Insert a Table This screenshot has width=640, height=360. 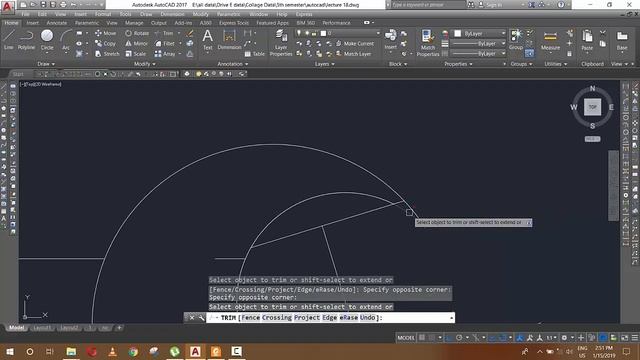click(x=254, y=53)
